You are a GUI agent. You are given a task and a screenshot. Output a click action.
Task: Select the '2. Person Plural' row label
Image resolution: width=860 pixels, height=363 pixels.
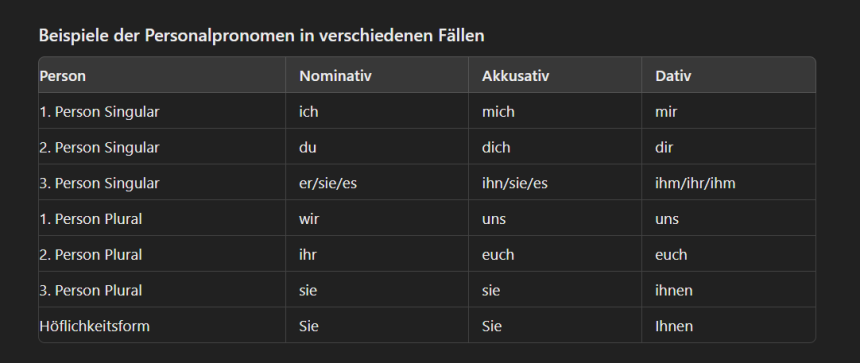(90, 255)
